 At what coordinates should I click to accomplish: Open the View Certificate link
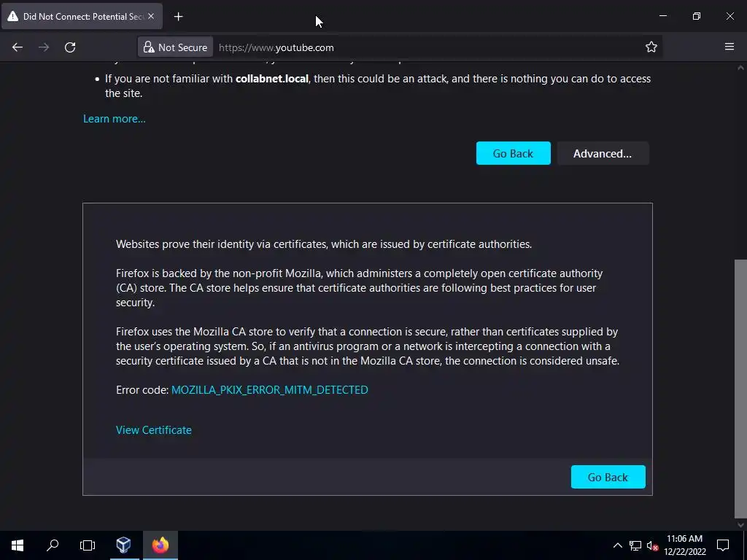pos(153,430)
